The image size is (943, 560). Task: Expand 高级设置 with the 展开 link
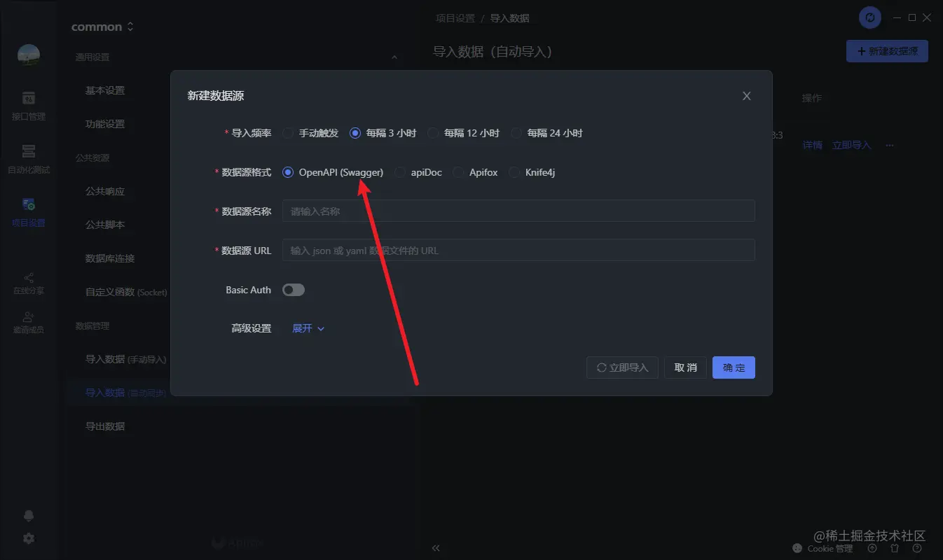[308, 328]
